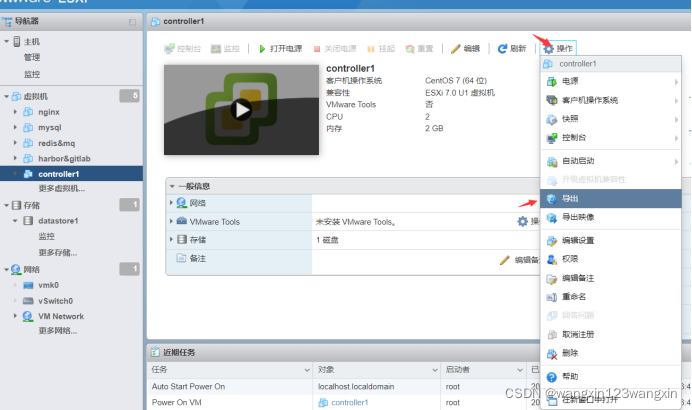Image resolution: width=692 pixels, height=410 pixels.
Task: Click the 关闭电源 power off icon
Action: [317, 49]
